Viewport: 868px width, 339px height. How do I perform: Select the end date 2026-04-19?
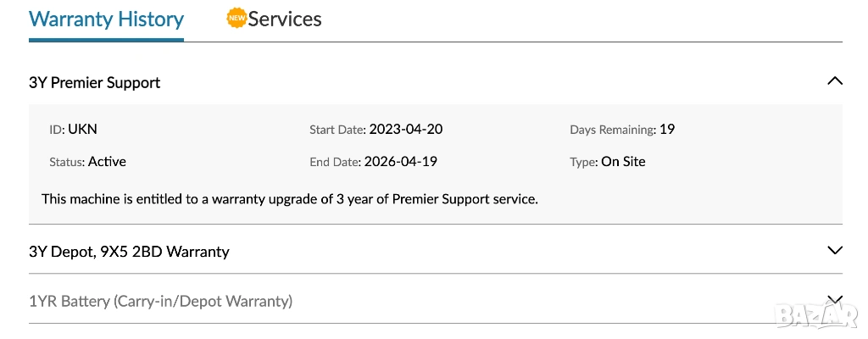point(401,161)
